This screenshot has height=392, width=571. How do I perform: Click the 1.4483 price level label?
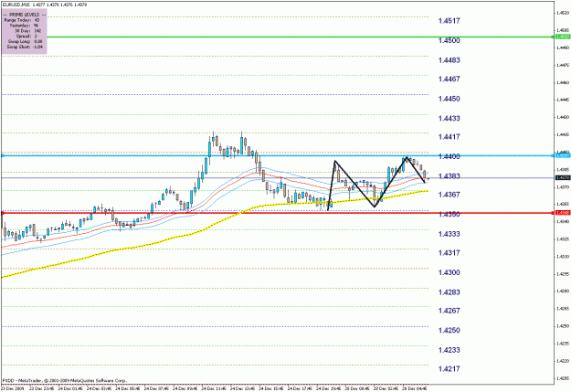[x=449, y=60]
